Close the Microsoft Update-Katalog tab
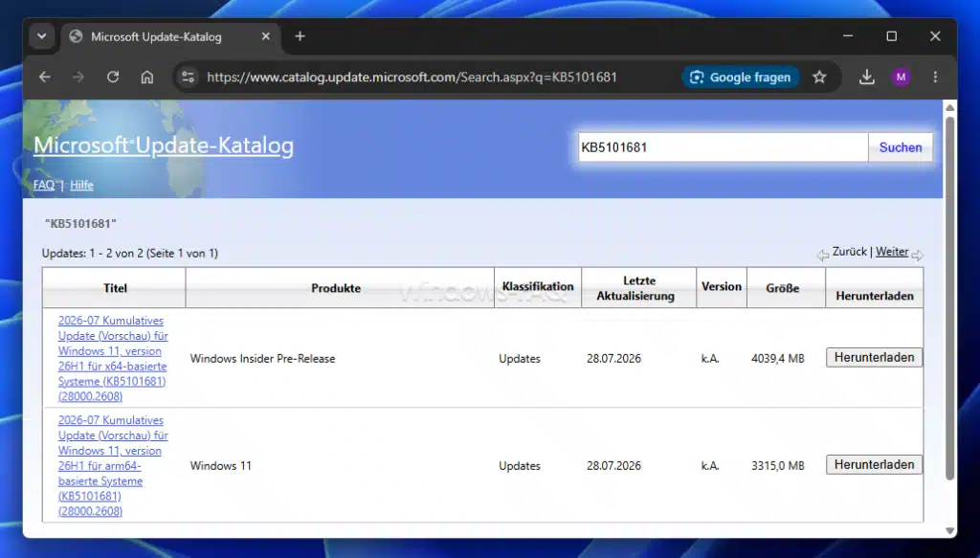Screen dimensions: 980x558 [266, 36]
